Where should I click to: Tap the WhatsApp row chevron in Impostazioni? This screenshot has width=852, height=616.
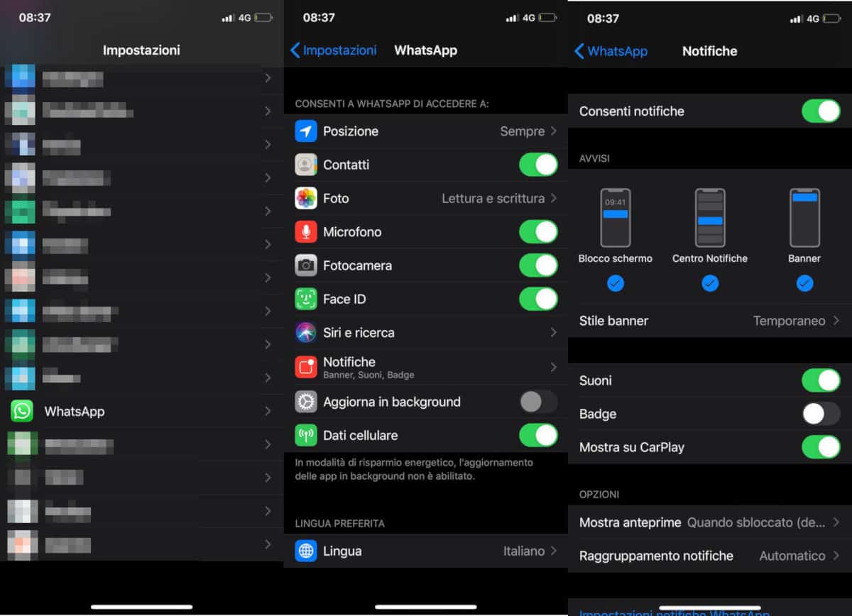(x=268, y=411)
